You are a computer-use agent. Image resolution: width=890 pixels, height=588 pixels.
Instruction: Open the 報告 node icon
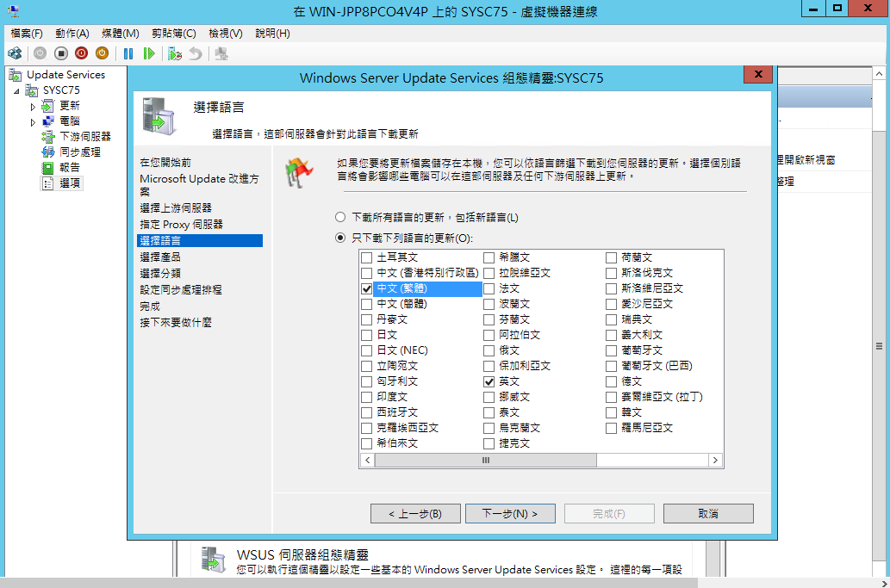pos(48,168)
